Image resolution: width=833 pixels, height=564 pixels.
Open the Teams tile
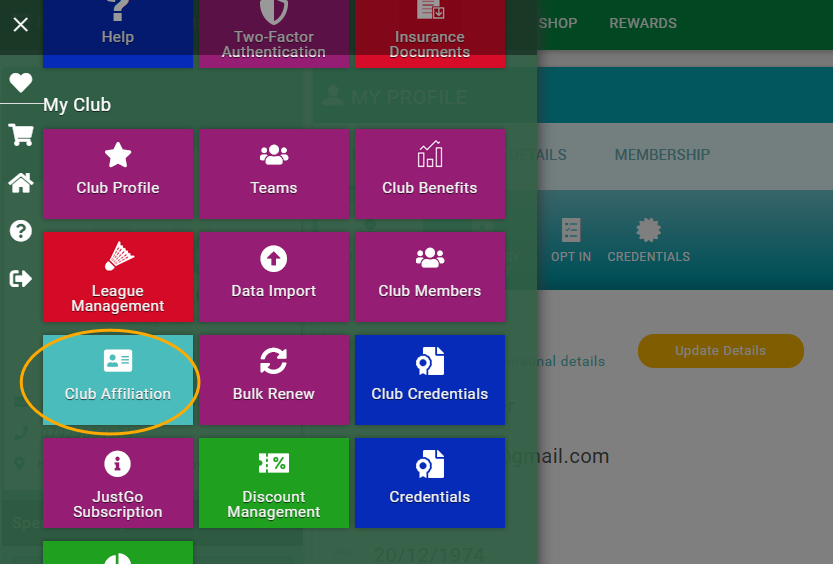[x=274, y=174]
